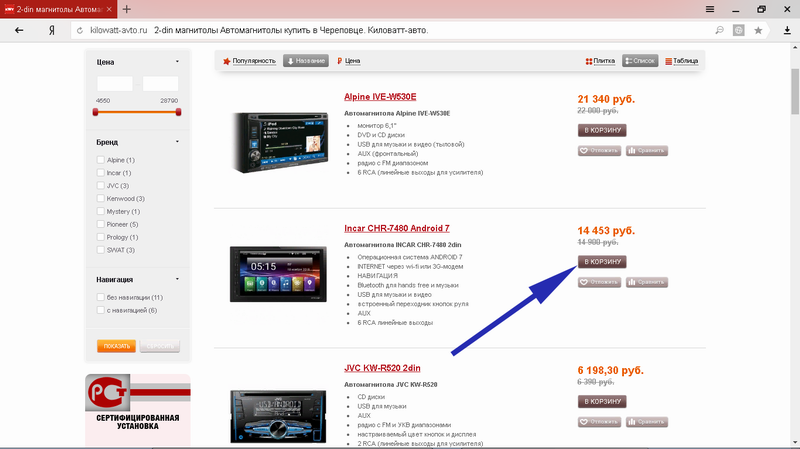Open the Alpine IVE-W530E product image
The height and width of the screenshot is (449, 800).
(x=279, y=142)
